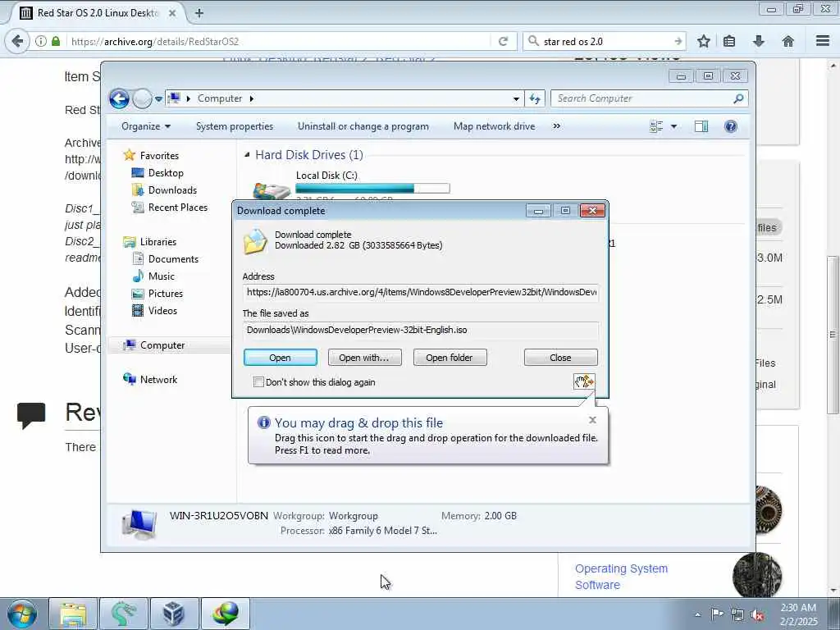The height and width of the screenshot is (630, 840).
Task: Select Desktop in Favorites
Action: tap(166, 173)
